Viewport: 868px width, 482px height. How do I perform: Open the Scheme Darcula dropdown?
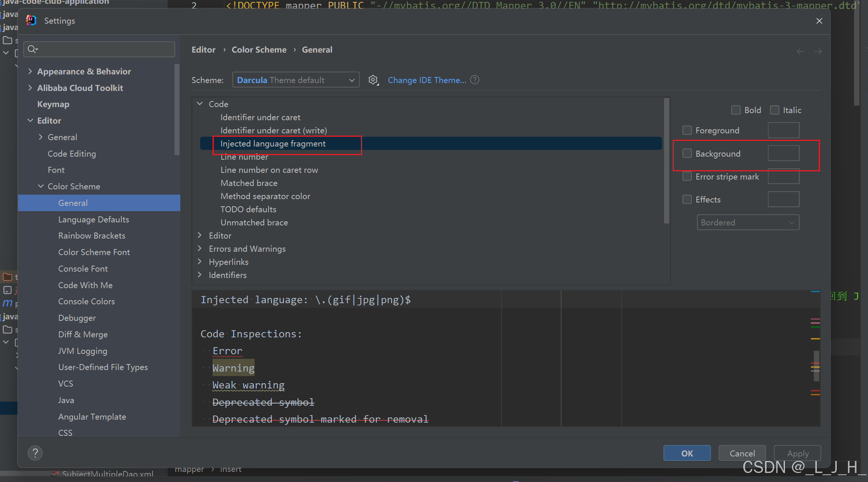[296, 80]
